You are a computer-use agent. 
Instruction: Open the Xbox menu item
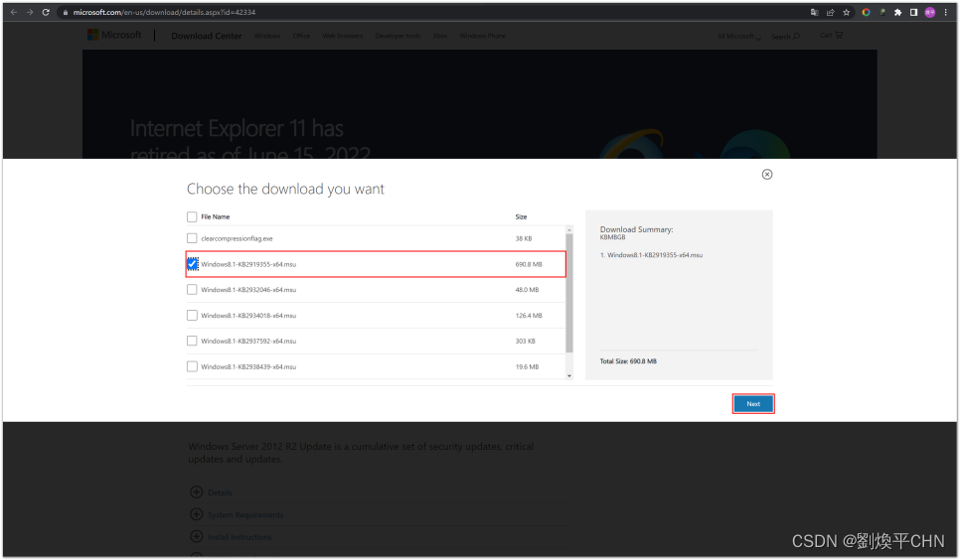pyautogui.click(x=439, y=36)
